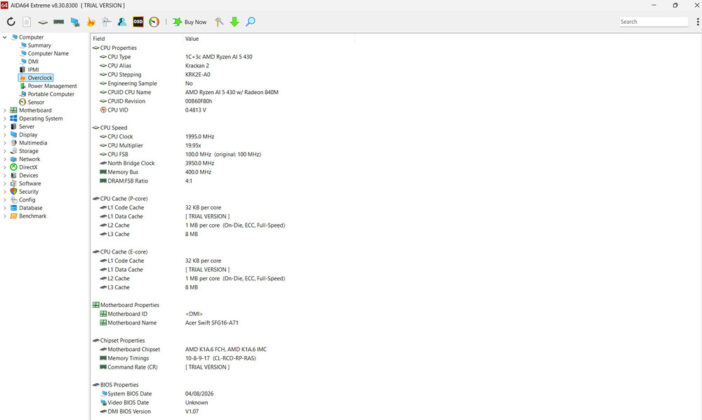Click the user profile toolbar icon
702x420 pixels.
[x=122, y=21]
